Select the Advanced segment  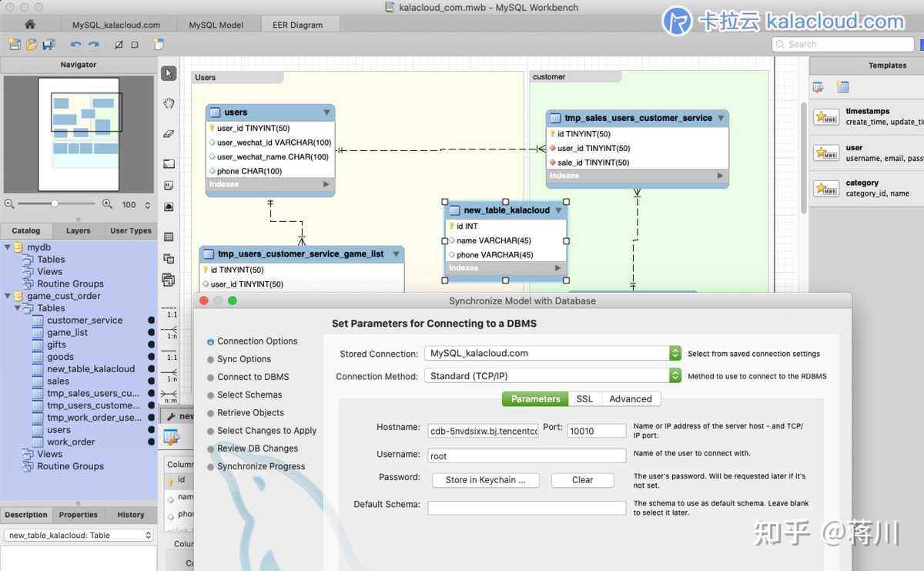pyautogui.click(x=631, y=398)
